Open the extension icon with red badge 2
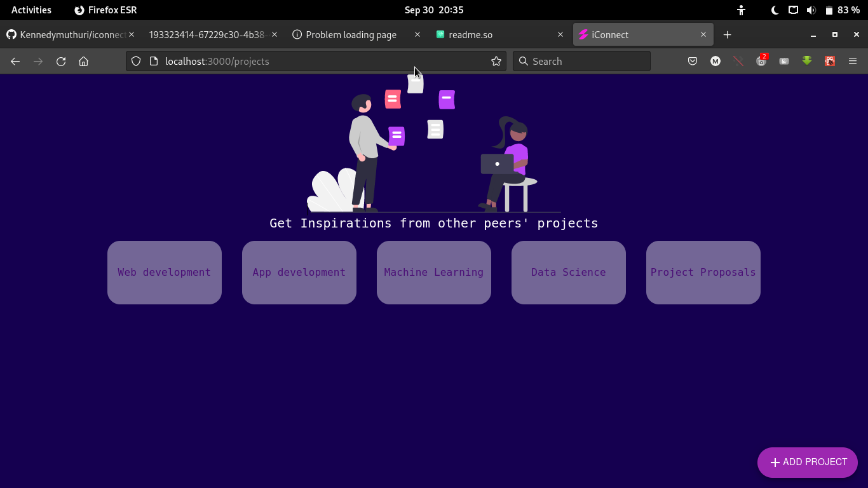This screenshot has width=868, height=488. tap(761, 61)
